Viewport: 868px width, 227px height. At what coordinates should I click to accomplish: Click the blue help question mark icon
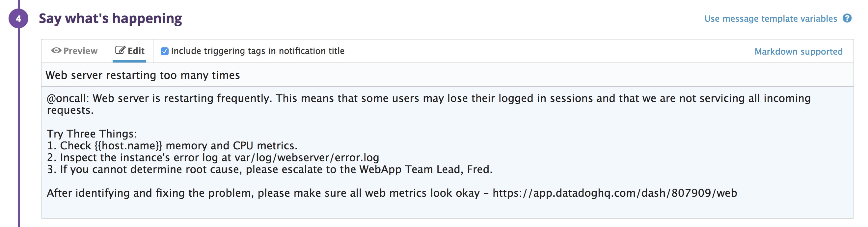pyautogui.click(x=847, y=18)
